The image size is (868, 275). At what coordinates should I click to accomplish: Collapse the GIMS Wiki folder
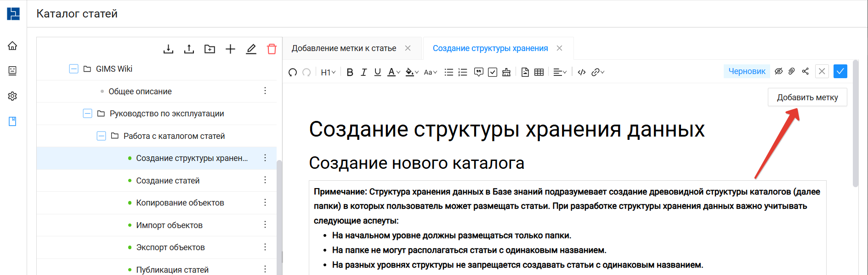point(74,69)
